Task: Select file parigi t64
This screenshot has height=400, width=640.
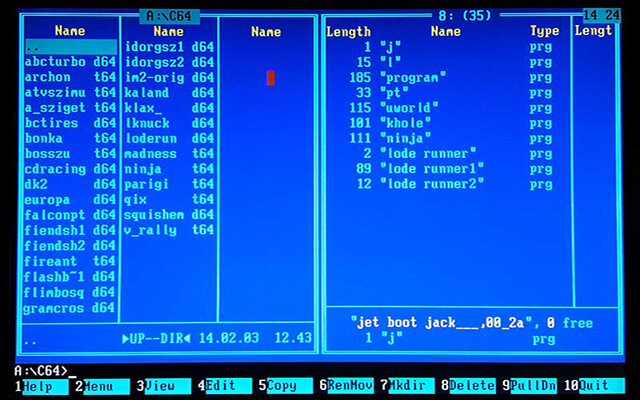Action: [169, 184]
